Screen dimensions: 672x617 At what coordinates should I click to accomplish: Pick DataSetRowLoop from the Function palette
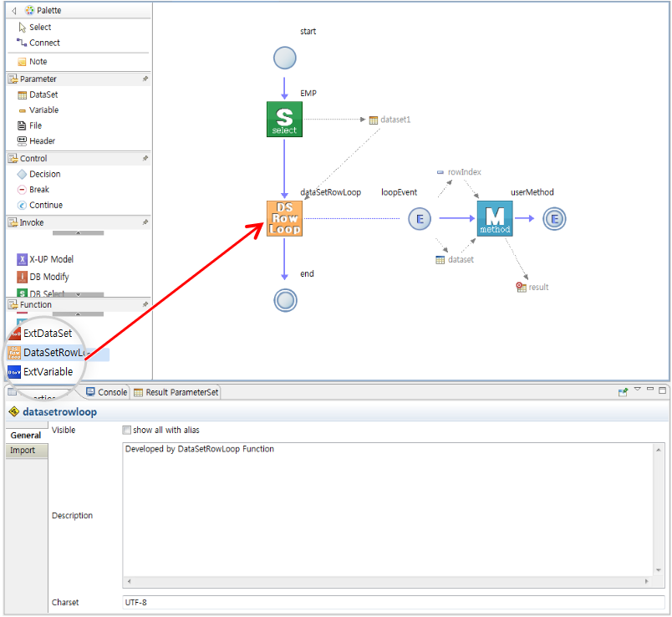(54, 353)
